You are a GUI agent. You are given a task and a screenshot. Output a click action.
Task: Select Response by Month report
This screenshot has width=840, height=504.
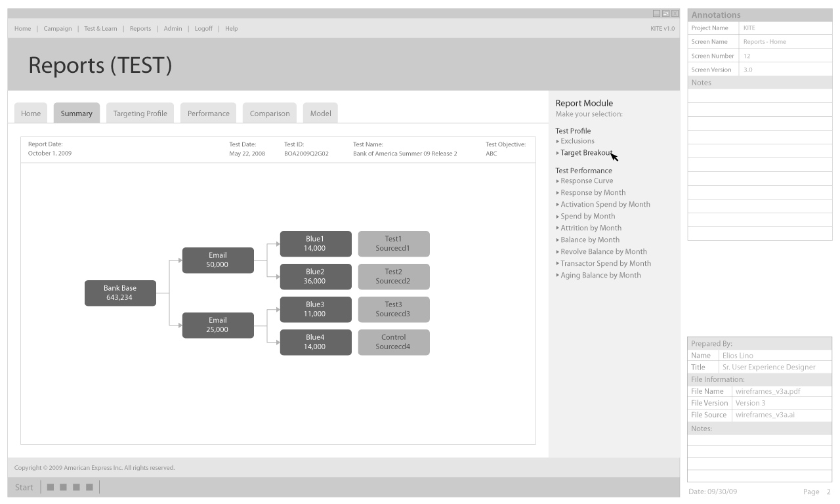click(593, 193)
